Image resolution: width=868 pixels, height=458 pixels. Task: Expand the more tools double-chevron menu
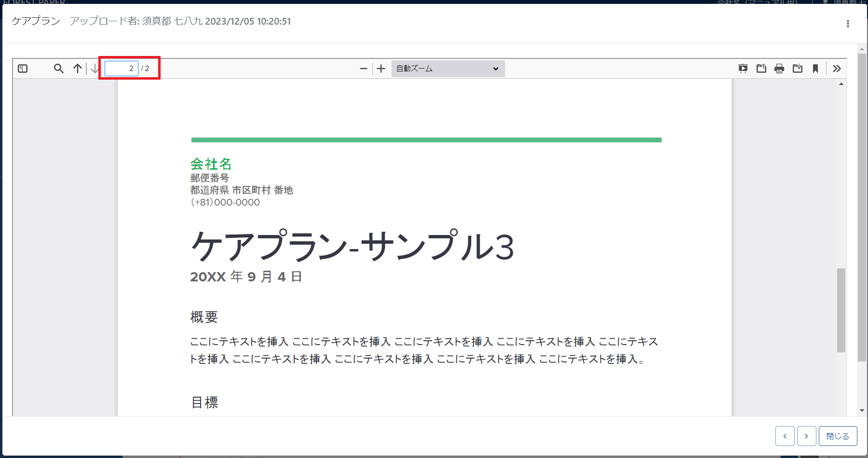click(x=837, y=68)
